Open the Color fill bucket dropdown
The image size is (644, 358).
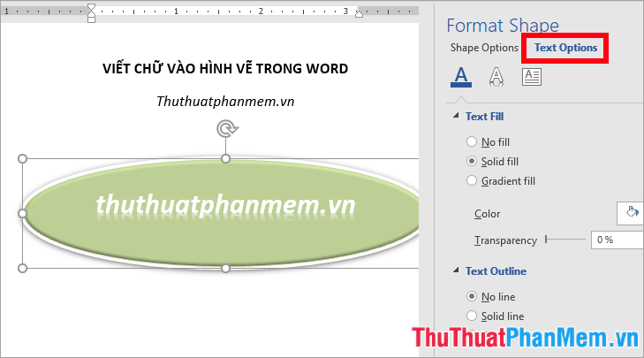tap(631, 213)
